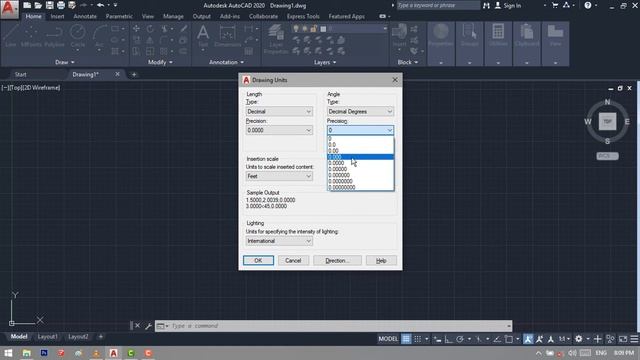Switch to Layout1 tab
The image size is (640, 360).
pos(47,337)
